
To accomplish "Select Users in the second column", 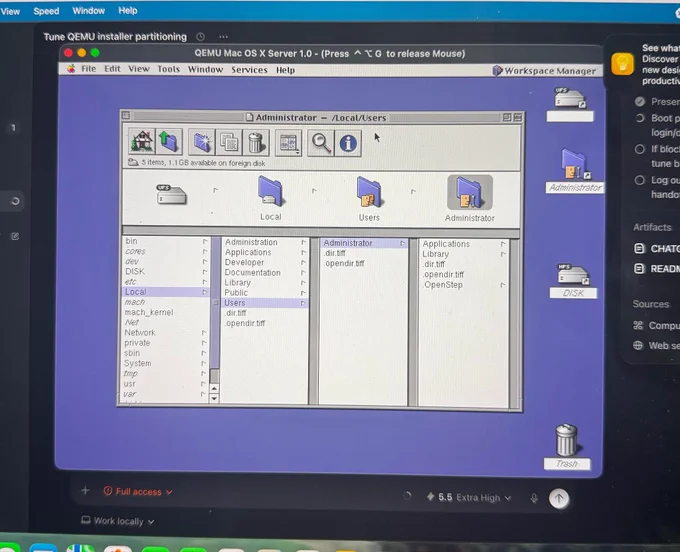I will click(265, 303).
